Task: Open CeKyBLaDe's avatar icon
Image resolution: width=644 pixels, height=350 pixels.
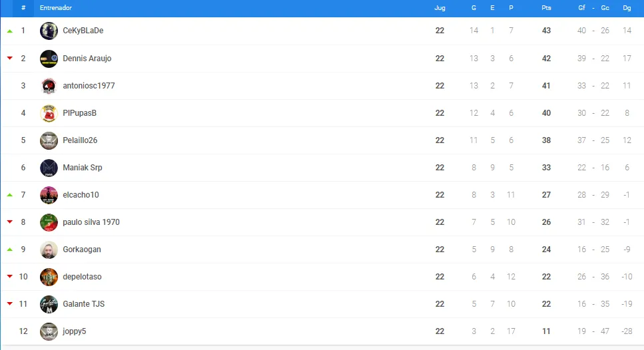Action: coord(49,31)
